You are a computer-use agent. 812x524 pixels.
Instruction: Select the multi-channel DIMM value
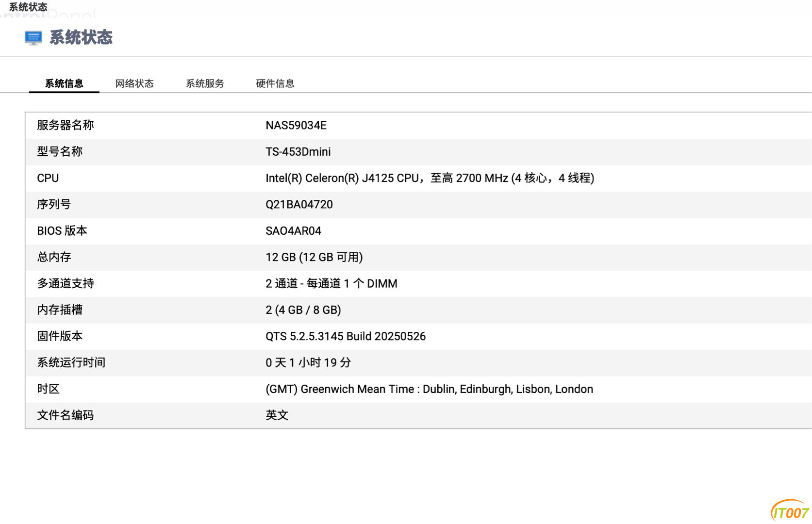pos(331,283)
